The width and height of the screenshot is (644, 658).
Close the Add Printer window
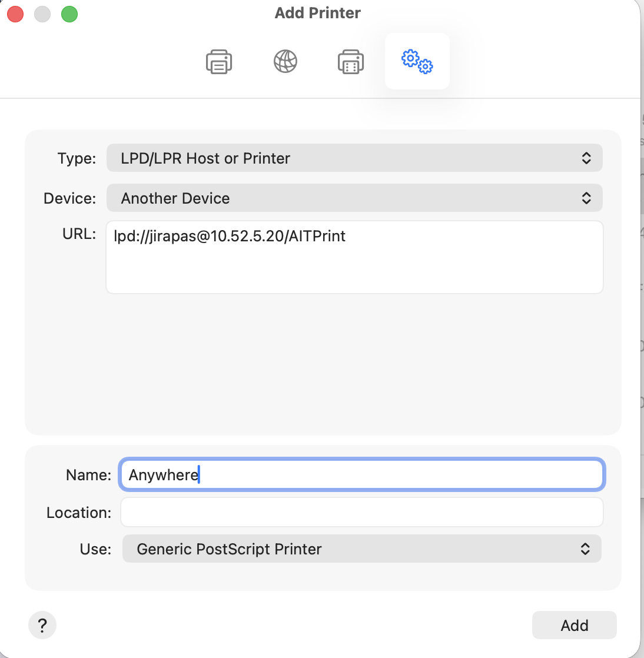15,14
